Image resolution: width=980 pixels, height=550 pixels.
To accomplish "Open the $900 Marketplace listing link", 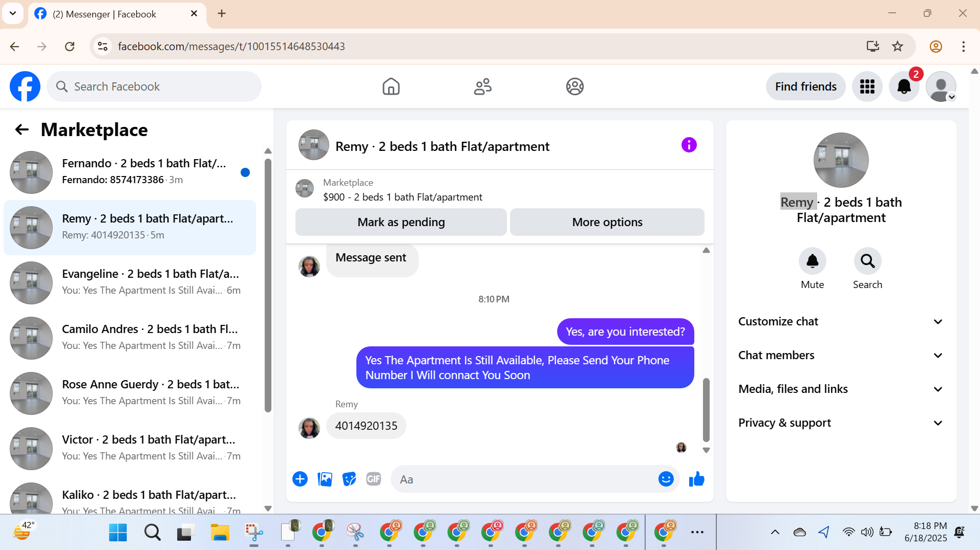I will 402,197.
